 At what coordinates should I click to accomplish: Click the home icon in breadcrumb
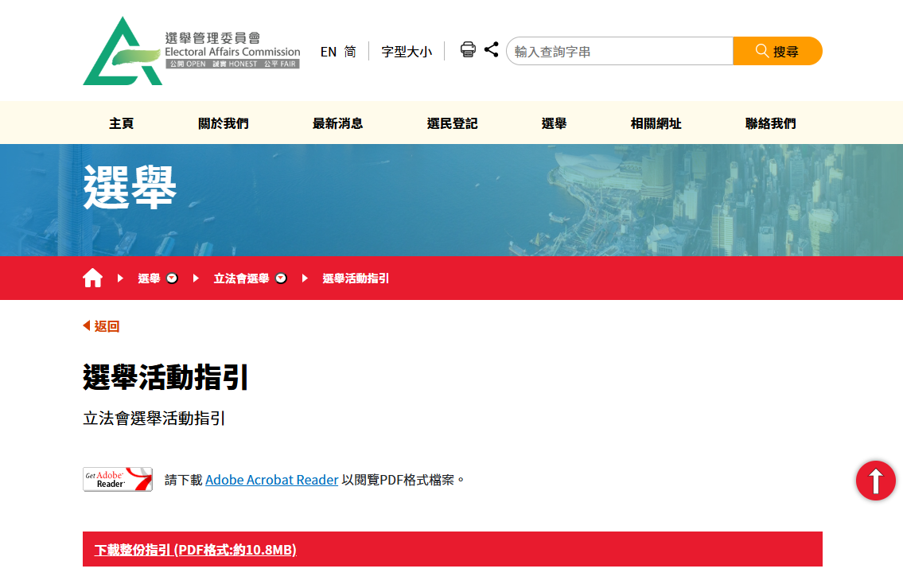click(93, 278)
